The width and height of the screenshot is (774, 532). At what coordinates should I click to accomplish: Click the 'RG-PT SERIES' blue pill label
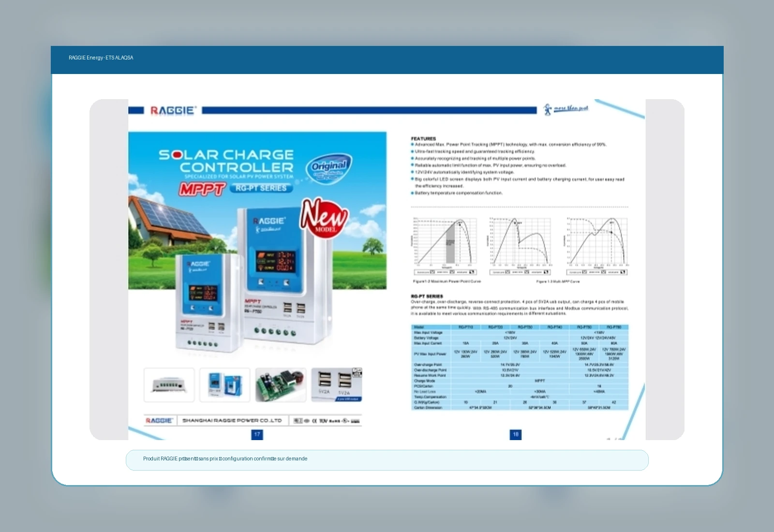tap(261, 188)
